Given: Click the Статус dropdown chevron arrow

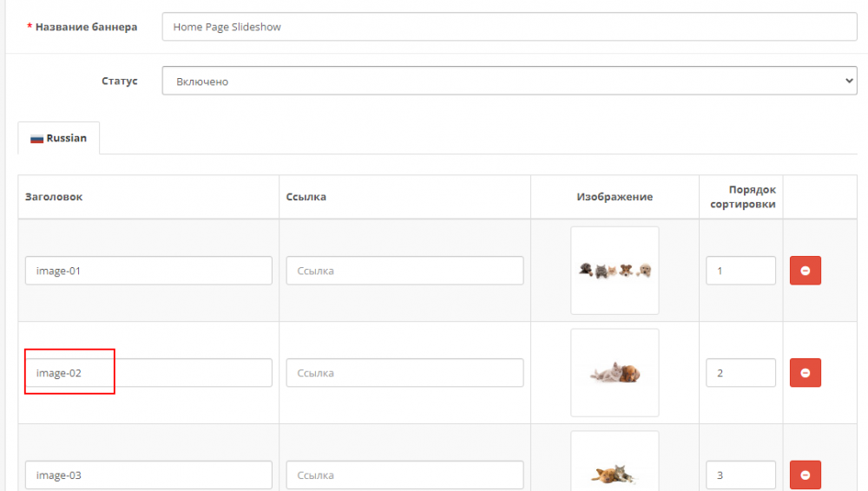Looking at the screenshot, I should 849,81.
